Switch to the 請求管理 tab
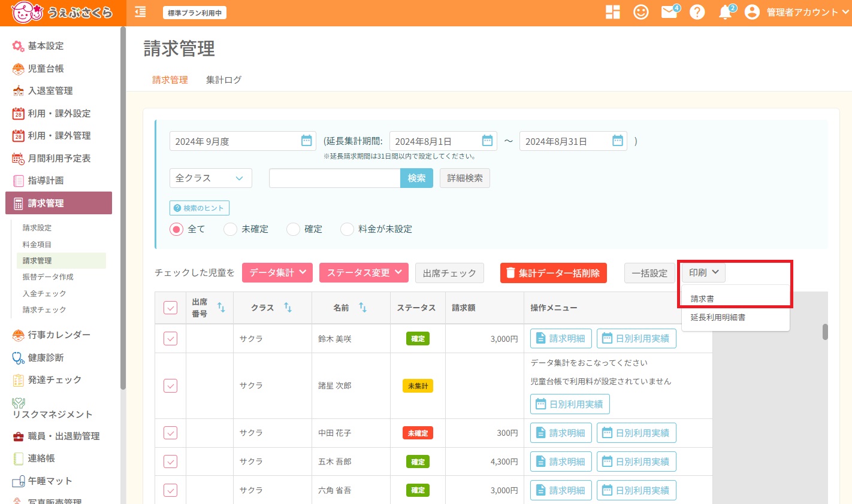The height and width of the screenshot is (504, 852). click(170, 80)
